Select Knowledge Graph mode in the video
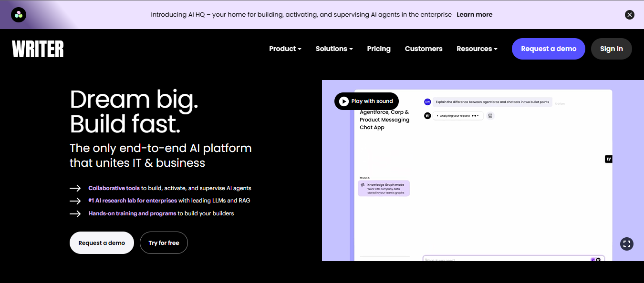The height and width of the screenshot is (283, 644). point(384,188)
